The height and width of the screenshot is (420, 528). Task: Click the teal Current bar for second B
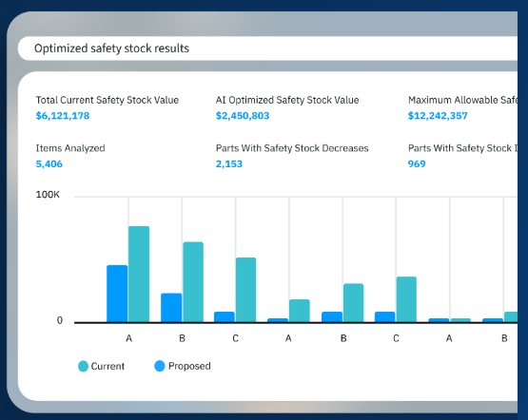click(x=353, y=302)
